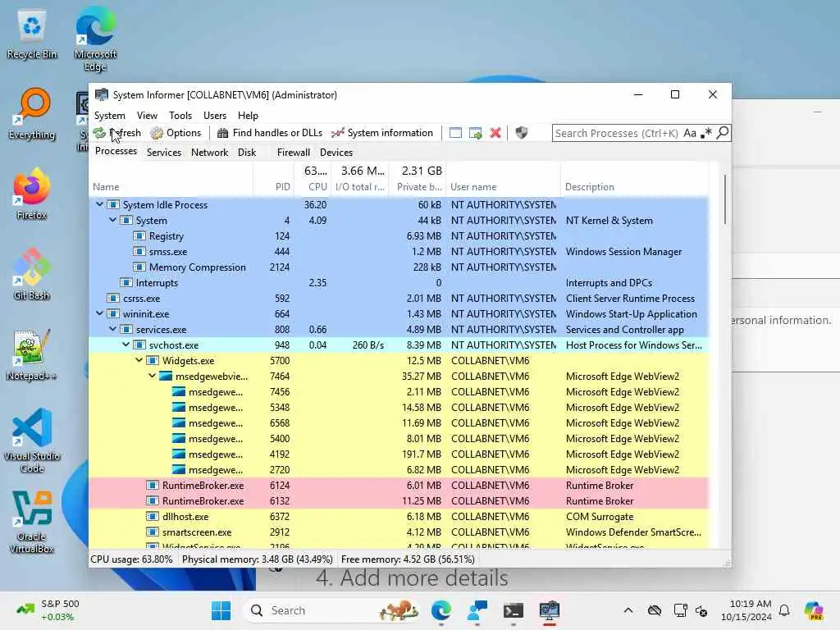This screenshot has height=630, width=840.
Task: Switch to the Devices tab
Action: pos(336,152)
